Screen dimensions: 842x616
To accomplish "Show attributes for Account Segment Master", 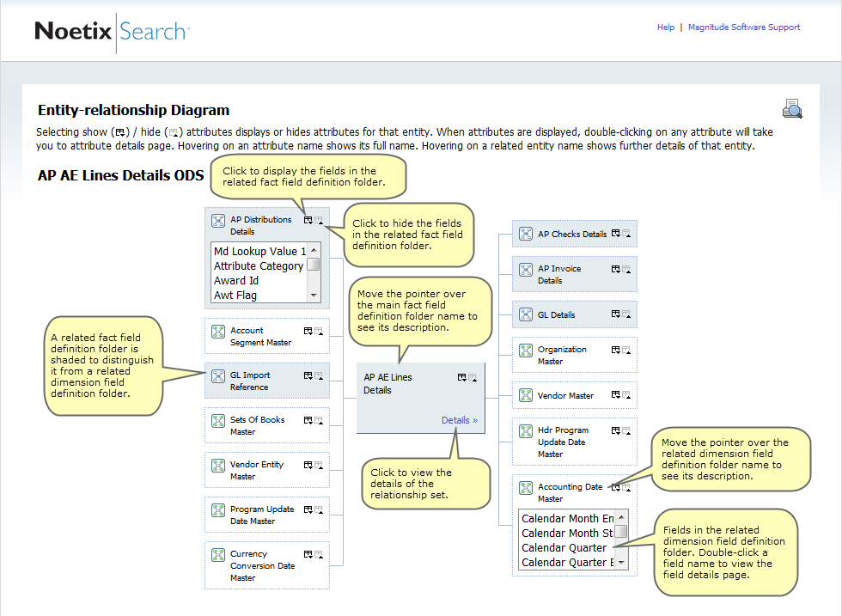I will [x=308, y=331].
